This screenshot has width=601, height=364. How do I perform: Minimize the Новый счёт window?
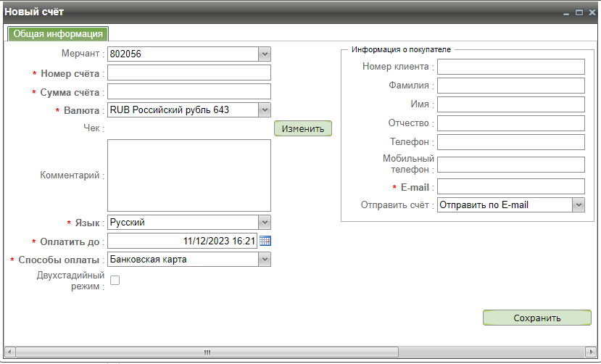tap(567, 13)
